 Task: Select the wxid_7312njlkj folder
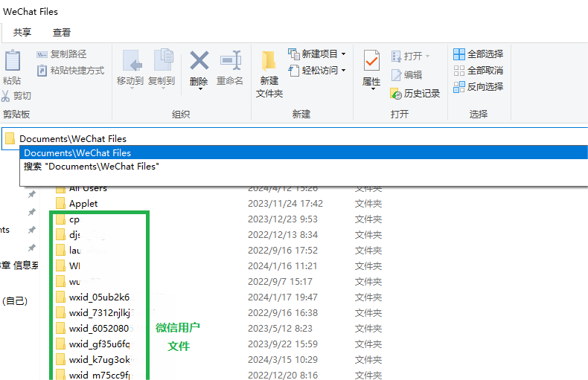(99, 313)
